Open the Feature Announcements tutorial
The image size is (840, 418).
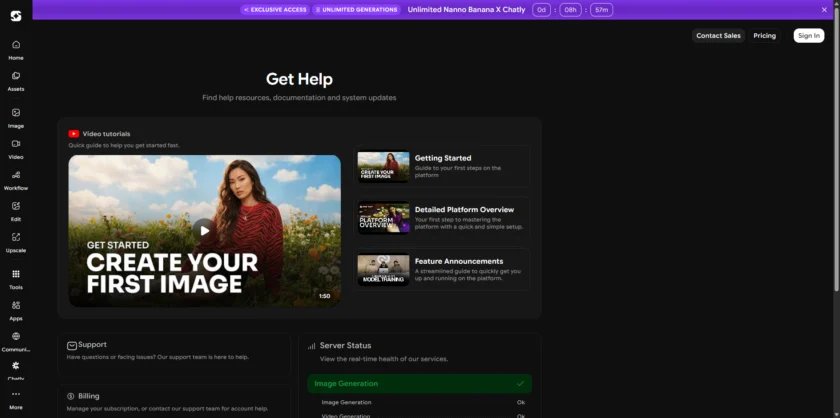tap(384, 270)
